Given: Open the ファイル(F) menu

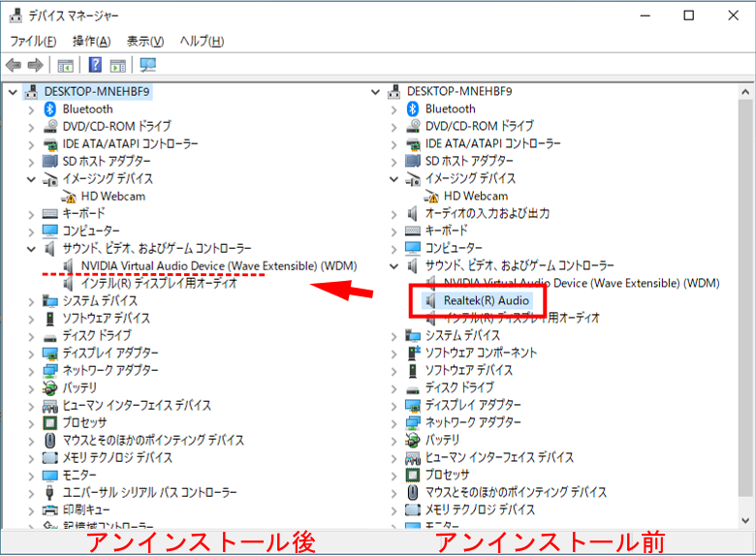Looking at the screenshot, I should (x=33, y=42).
